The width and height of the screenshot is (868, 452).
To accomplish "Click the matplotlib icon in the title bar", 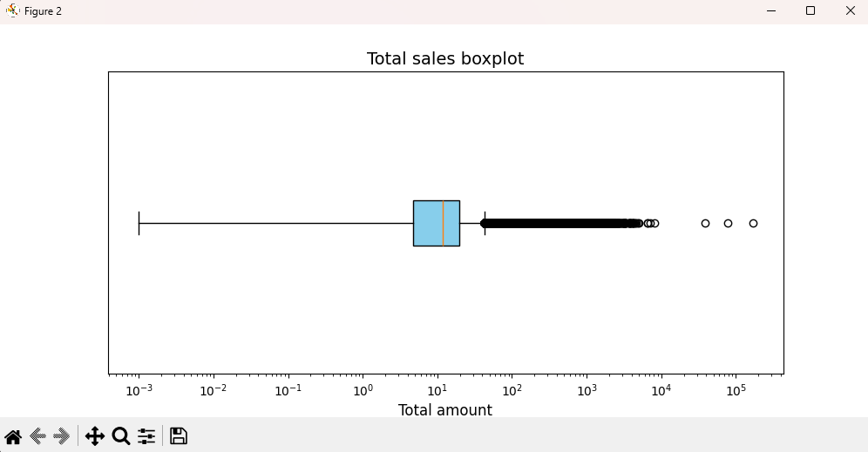I will click(x=12, y=10).
